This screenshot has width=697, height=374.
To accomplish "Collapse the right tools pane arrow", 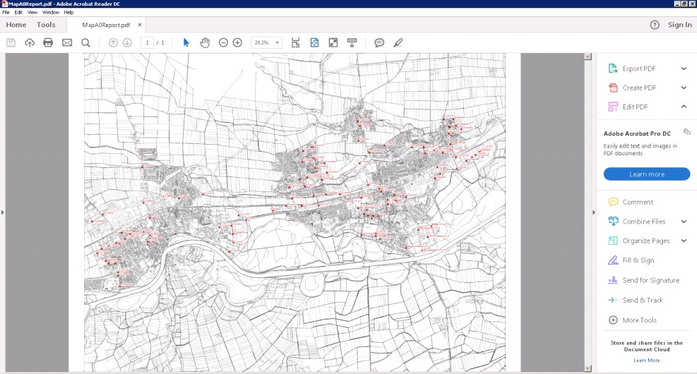I will 594,212.
